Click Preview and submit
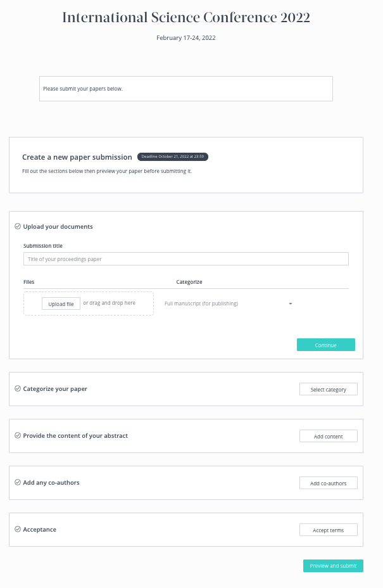383x588 pixels. [x=333, y=566]
